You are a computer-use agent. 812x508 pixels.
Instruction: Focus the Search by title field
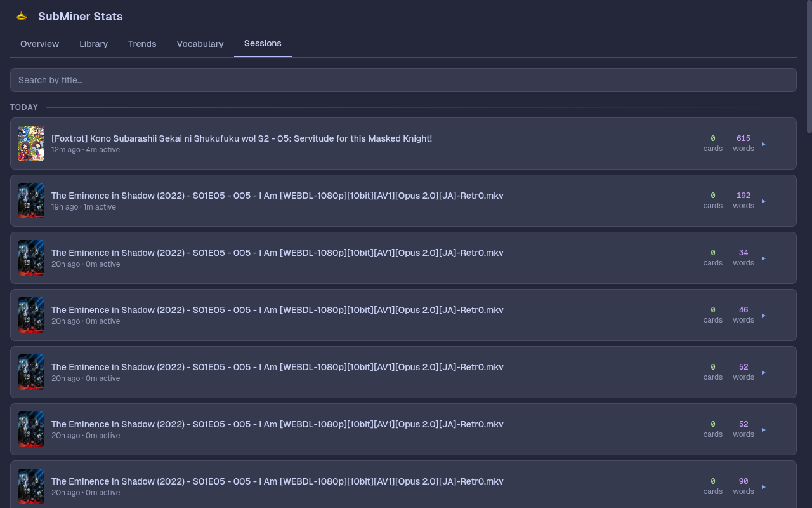pyautogui.click(x=403, y=80)
